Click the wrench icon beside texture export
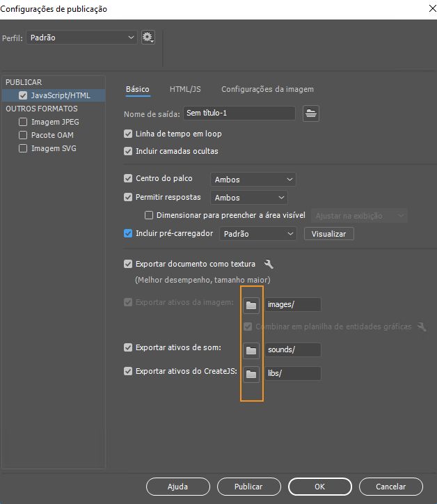Image resolution: width=437 pixels, height=504 pixels. point(269,265)
